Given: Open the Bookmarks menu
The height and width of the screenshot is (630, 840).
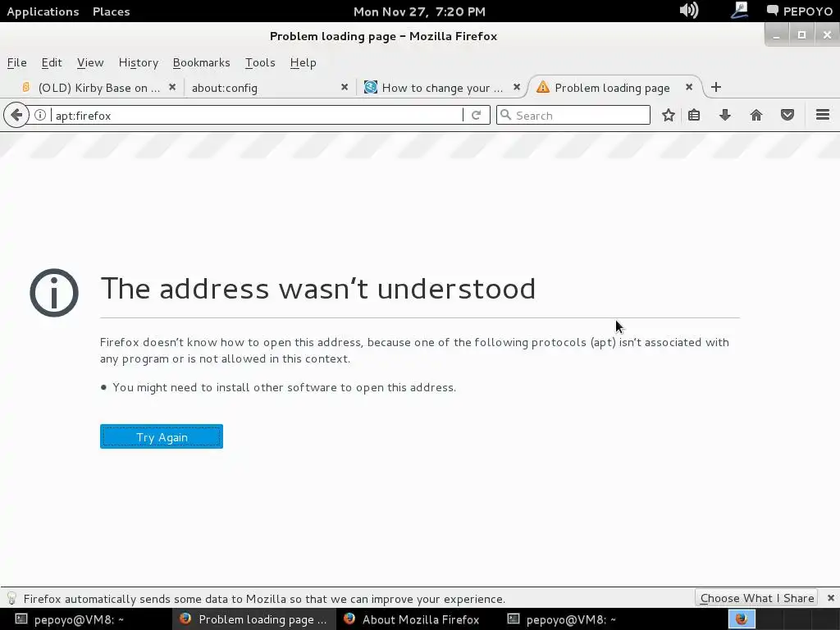Looking at the screenshot, I should (x=202, y=62).
